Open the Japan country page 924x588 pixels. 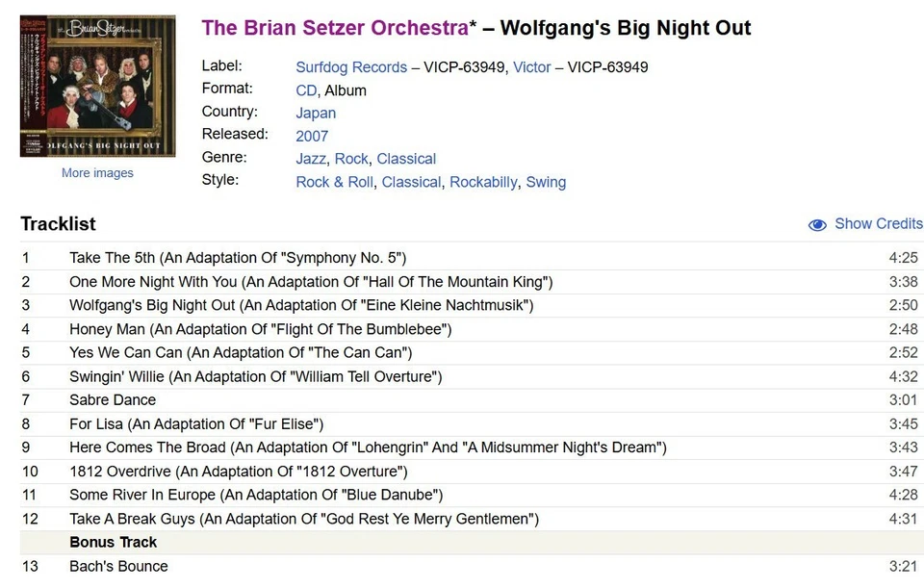316,113
